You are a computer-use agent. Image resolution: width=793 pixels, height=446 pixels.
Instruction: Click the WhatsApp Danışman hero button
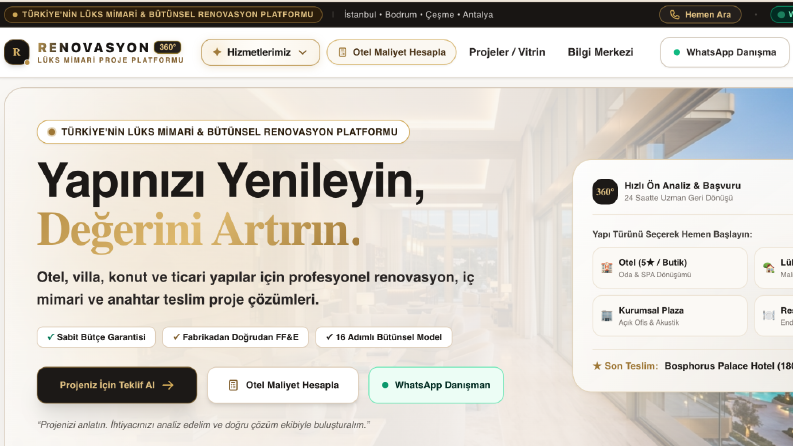(x=436, y=385)
